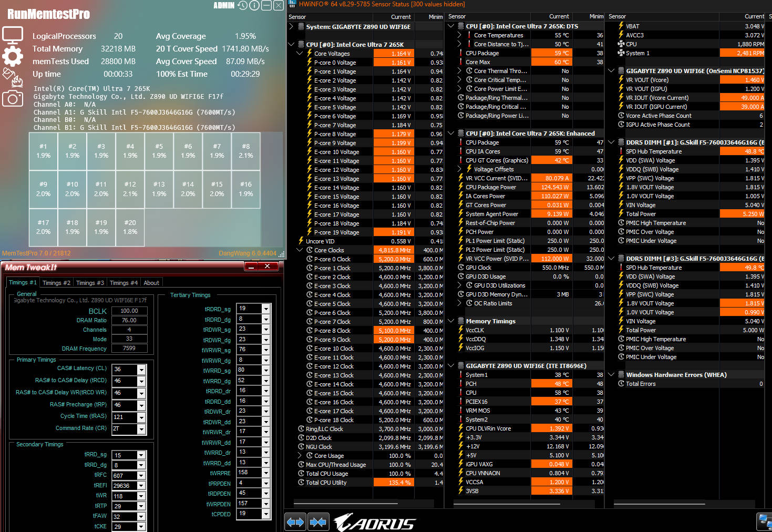This screenshot has width=772, height=532.
Task: Select VR VOUT (Vcore) sensor row
Action: 686,79
